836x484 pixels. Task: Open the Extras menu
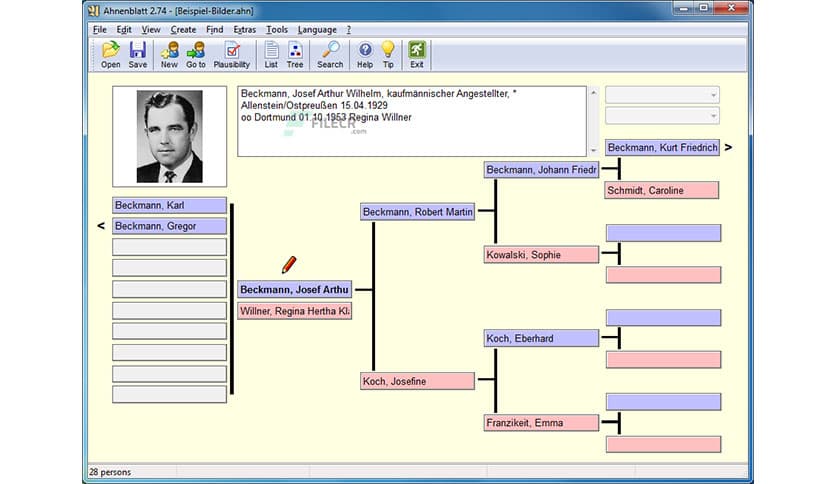click(245, 30)
